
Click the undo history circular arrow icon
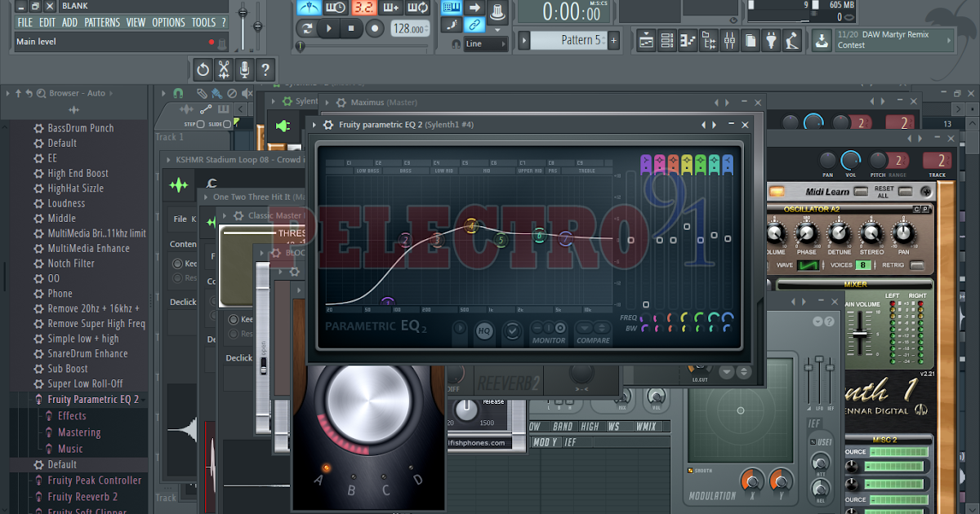pos(203,69)
